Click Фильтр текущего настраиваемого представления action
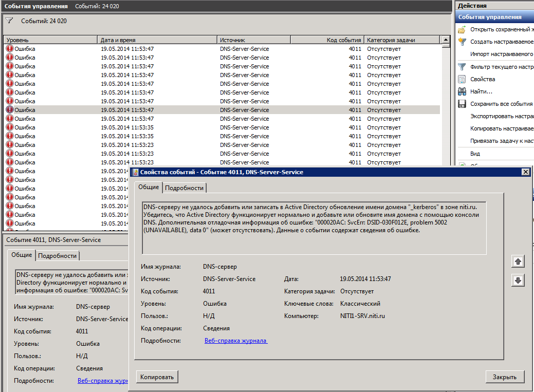The width and height of the screenshot is (534, 392). tap(502, 67)
